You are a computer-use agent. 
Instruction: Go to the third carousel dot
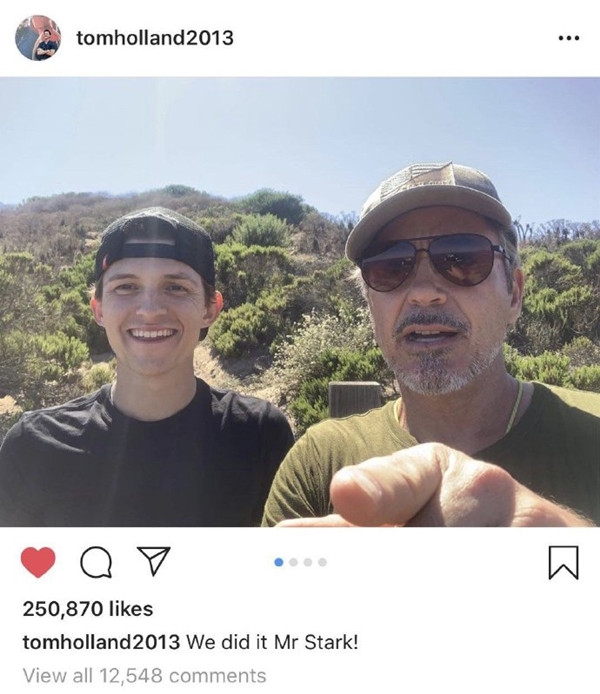pyautogui.click(x=308, y=563)
